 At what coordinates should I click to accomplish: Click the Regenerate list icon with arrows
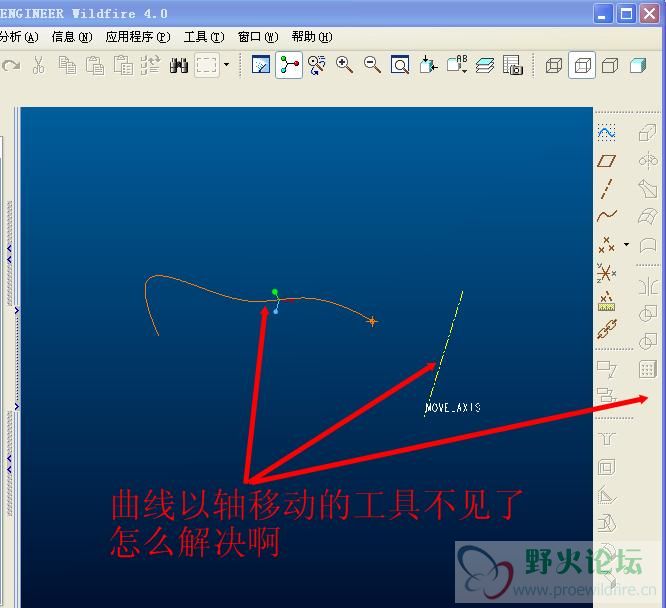click(150, 65)
